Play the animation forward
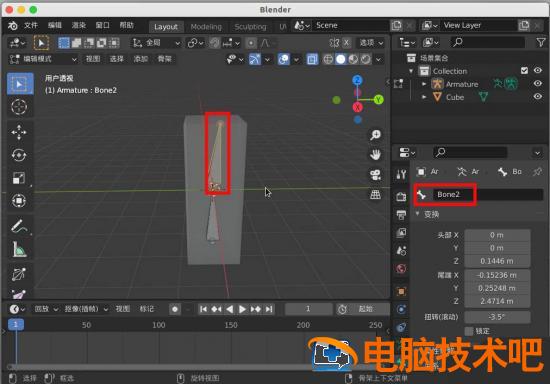The width and height of the screenshot is (550, 384). [242, 309]
